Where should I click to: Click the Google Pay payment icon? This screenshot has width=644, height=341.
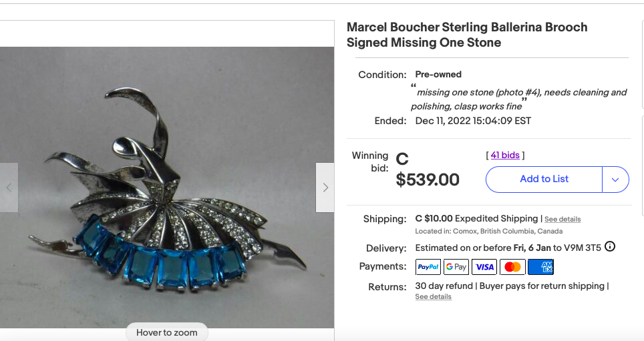pos(456,267)
